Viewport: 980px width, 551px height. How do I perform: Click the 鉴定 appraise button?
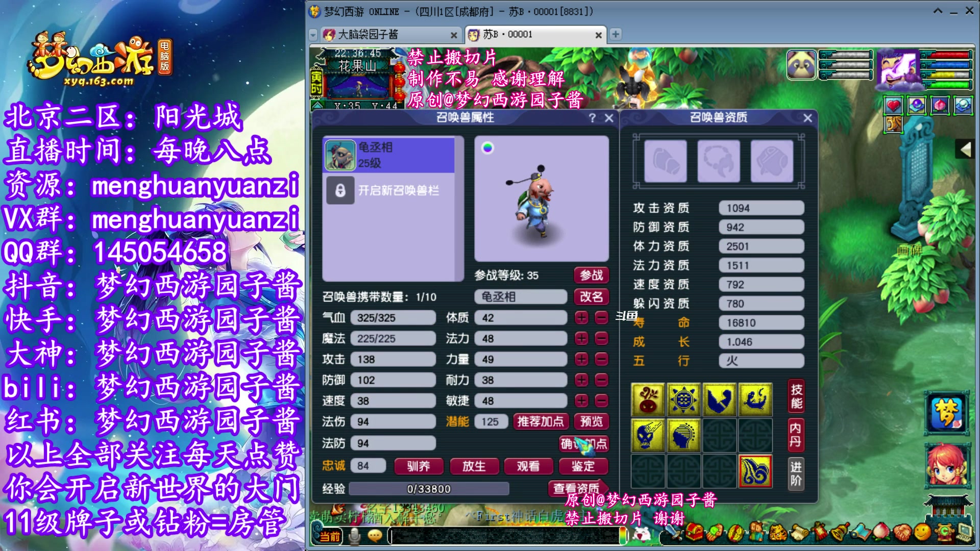[583, 466]
